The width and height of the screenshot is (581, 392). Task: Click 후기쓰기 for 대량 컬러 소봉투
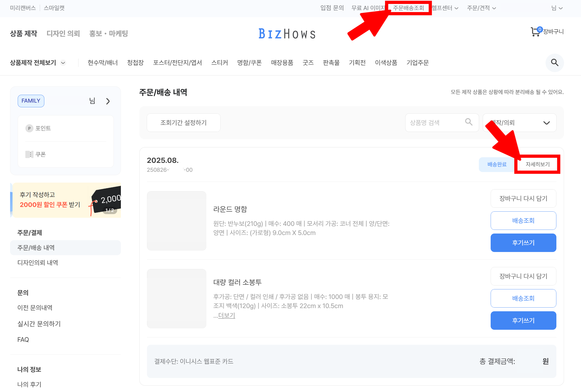point(523,320)
